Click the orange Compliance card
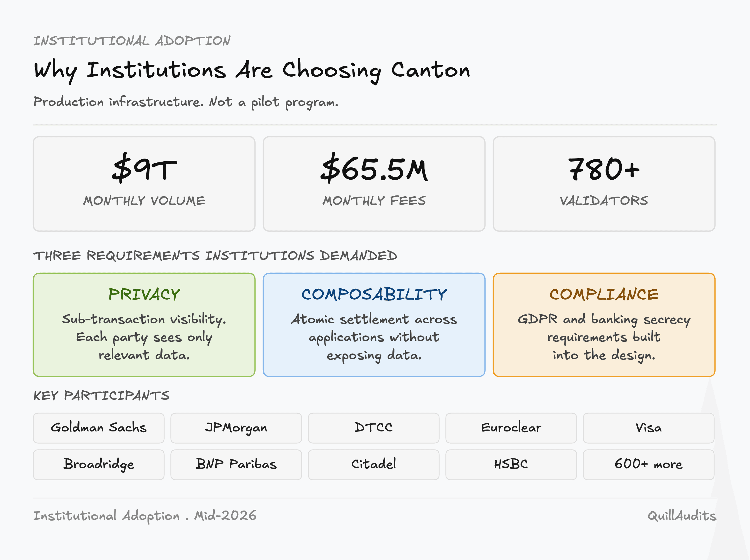 coord(604,324)
